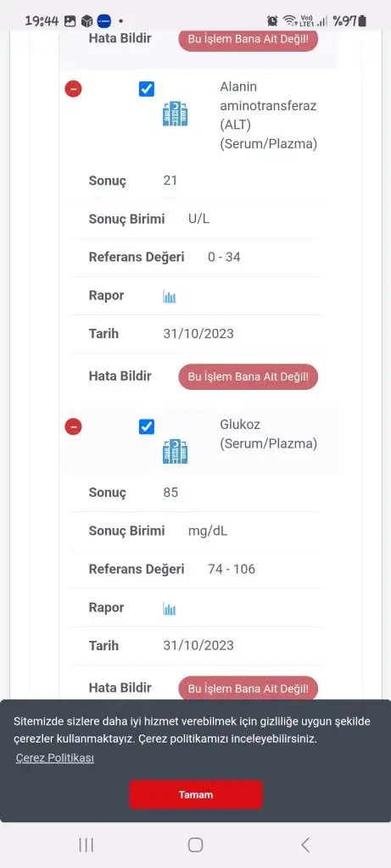Tap 'Bu İşlem Bana Ait Değil!' under Glukoz
This screenshot has height=868, width=391.
coord(249,688)
